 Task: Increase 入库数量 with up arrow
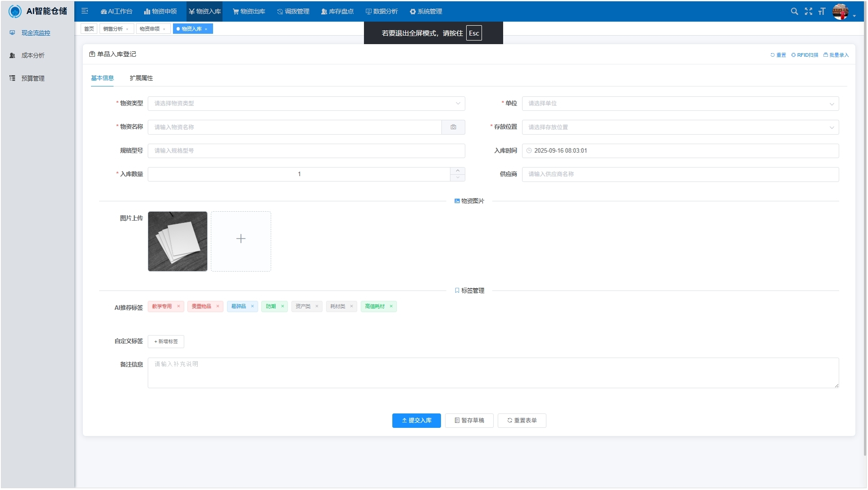457,171
